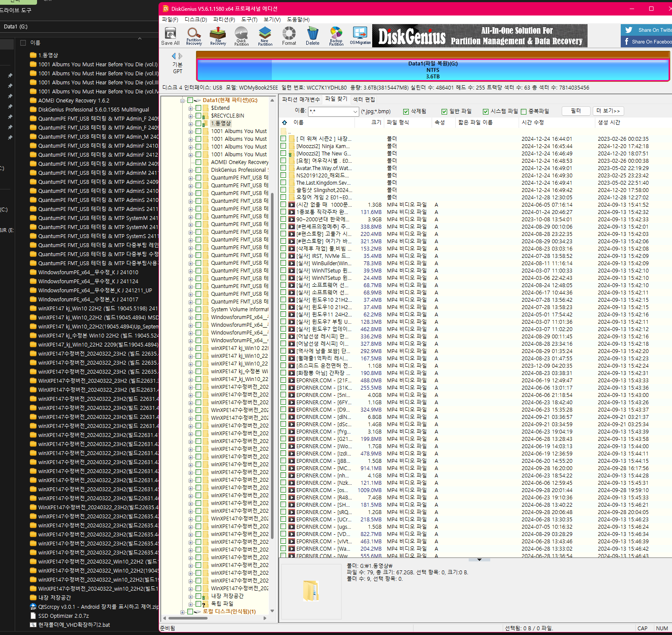Switch to 섹터 편집 tab

[x=364, y=99]
